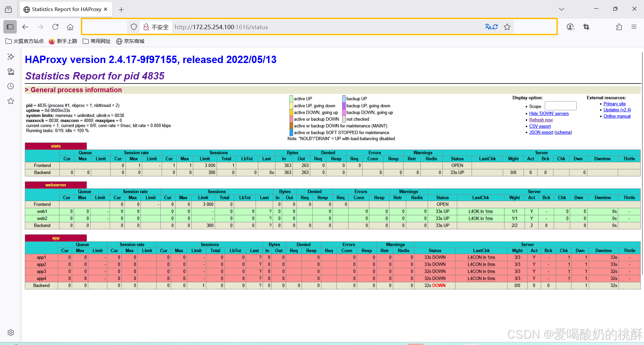The image size is (644, 345).
Task: Click app1 L4CON in 1ms check
Action: 481,257
